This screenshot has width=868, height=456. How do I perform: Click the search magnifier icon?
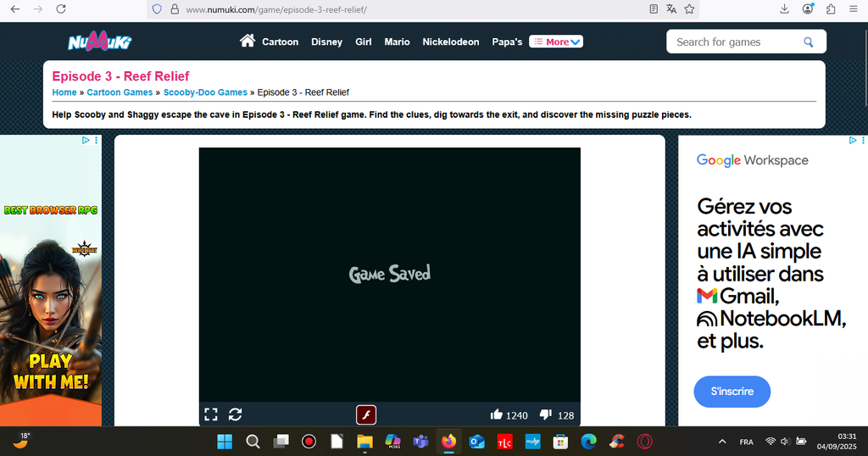click(809, 42)
